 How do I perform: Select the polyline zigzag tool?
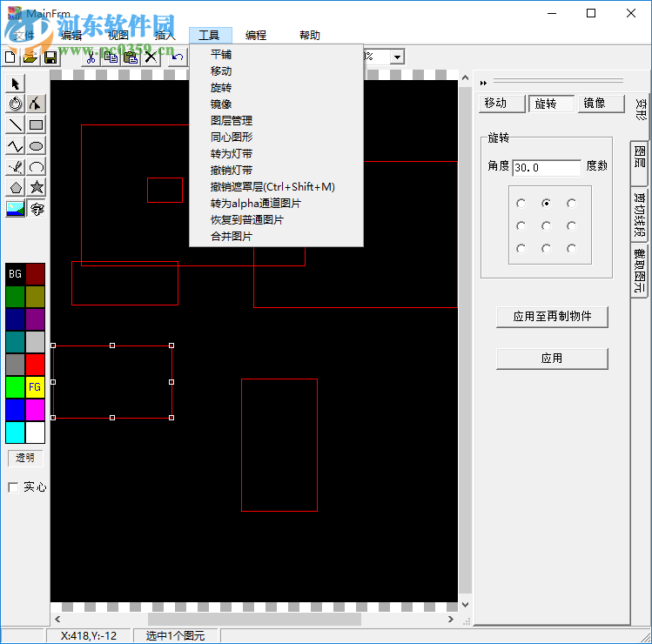pyautogui.click(x=16, y=146)
